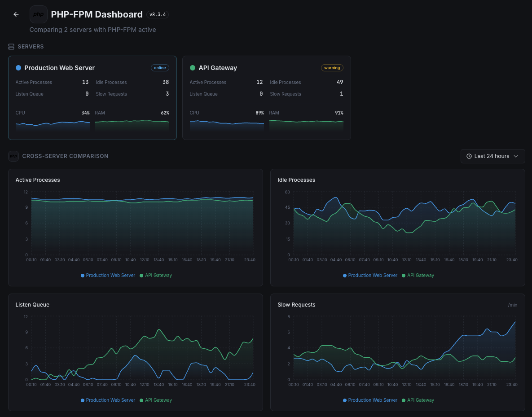Click the back arrow in the header
Screen dimensions: 532x417
point(16,14)
